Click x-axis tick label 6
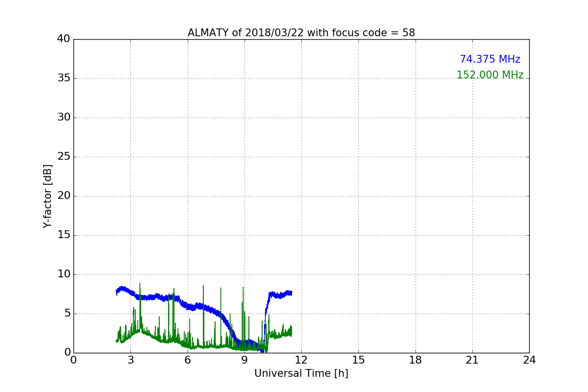 tap(188, 360)
